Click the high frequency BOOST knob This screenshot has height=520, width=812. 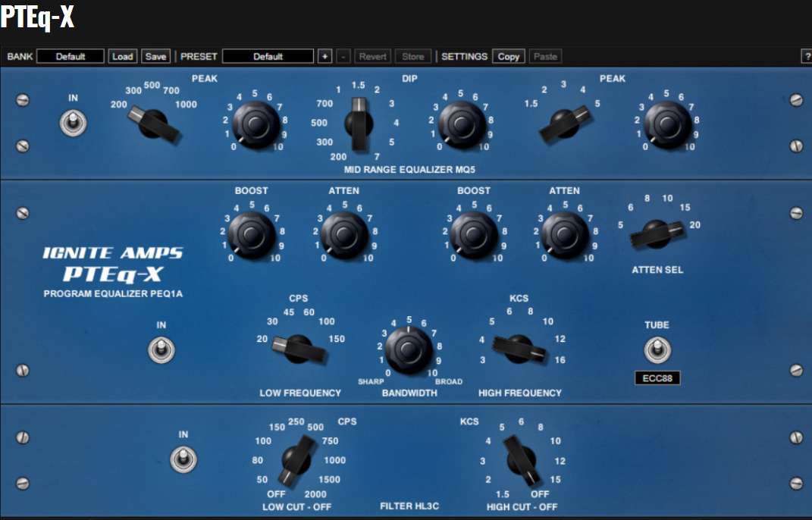(474, 235)
